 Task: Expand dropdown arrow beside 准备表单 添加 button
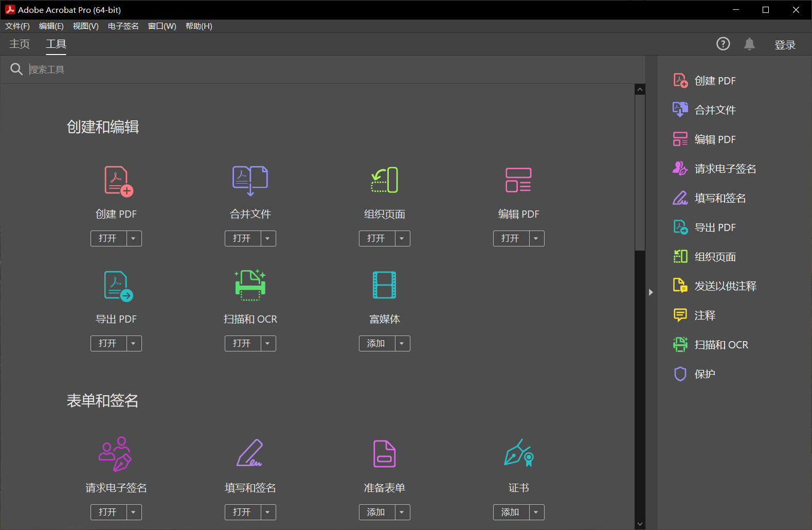pyautogui.click(x=402, y=513)
